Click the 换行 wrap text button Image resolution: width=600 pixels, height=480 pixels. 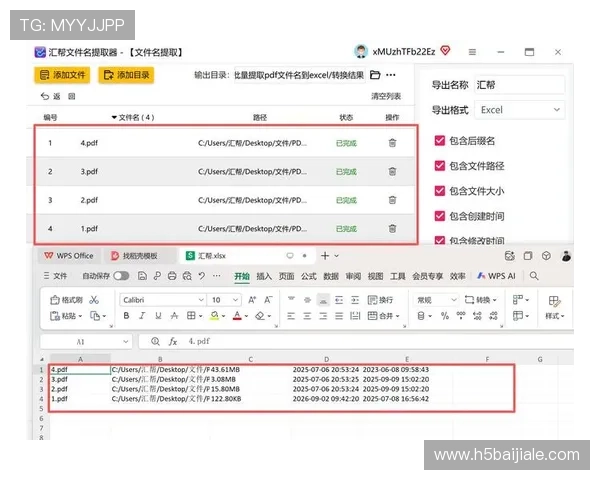(x=380, y=300)
